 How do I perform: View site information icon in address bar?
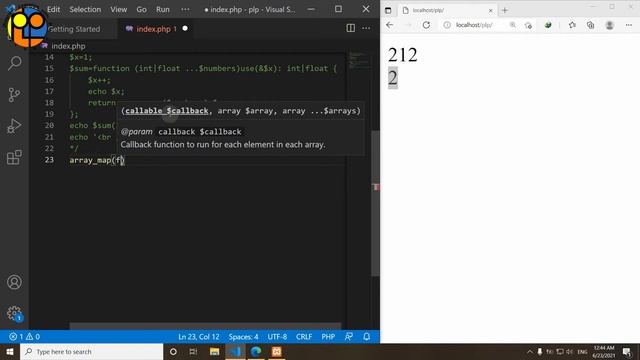pos(447,25)
